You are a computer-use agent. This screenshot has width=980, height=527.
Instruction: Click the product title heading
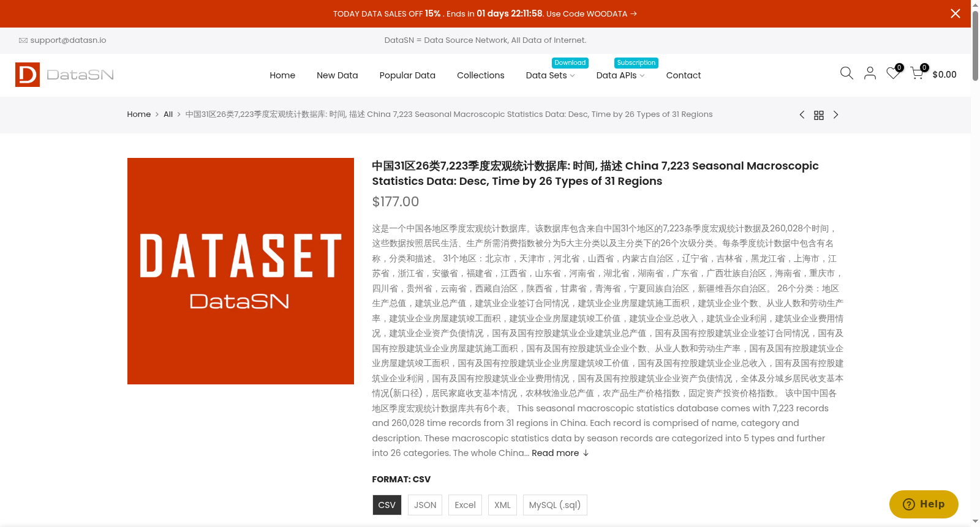(x=595, y=173)
